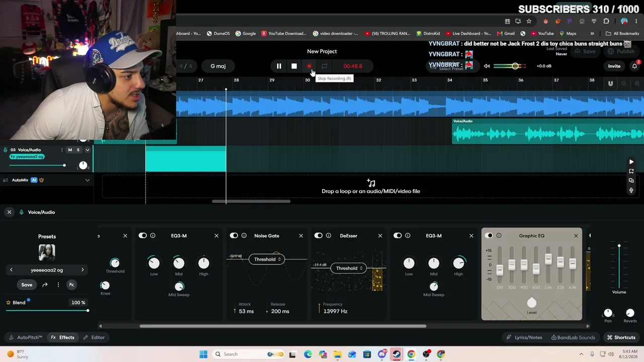Open the 03 Voice/Audio track options menu
Viewport: 644px width, 362px height.
point(62,150)
